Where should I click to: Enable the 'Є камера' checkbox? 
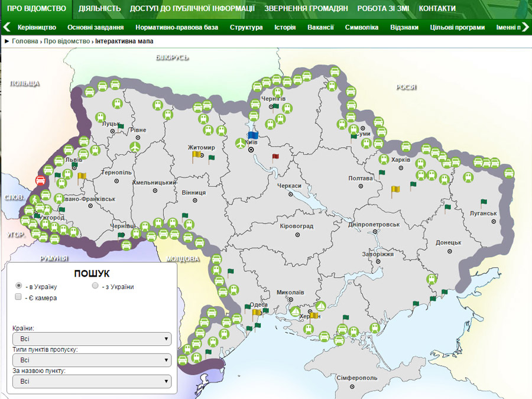18,297
